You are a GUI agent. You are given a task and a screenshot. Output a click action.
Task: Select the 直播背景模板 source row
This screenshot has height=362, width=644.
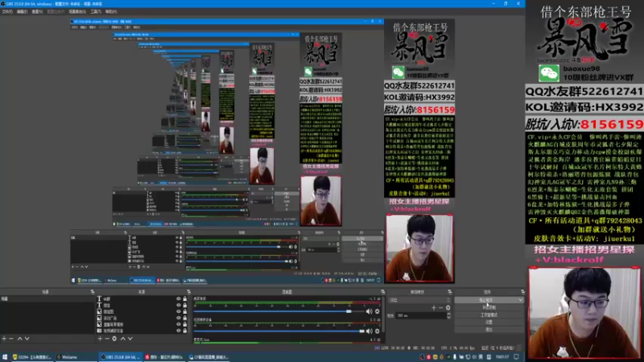[142, 324]
